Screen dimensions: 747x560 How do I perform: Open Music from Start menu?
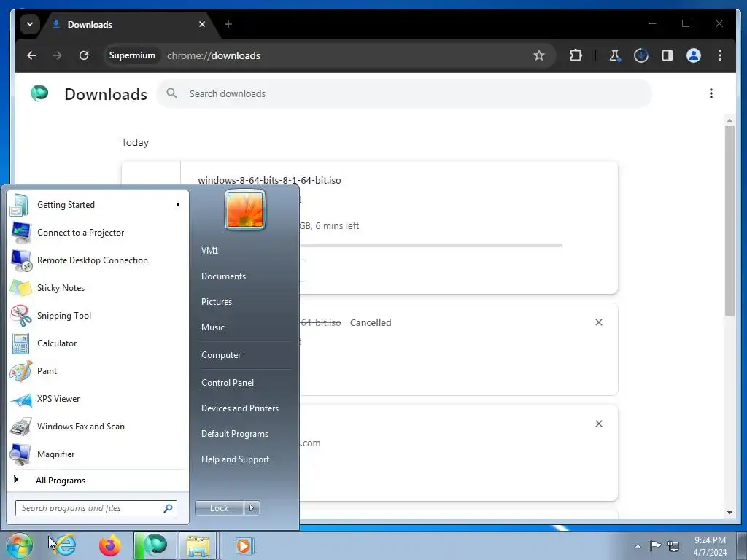pos(212,327)
